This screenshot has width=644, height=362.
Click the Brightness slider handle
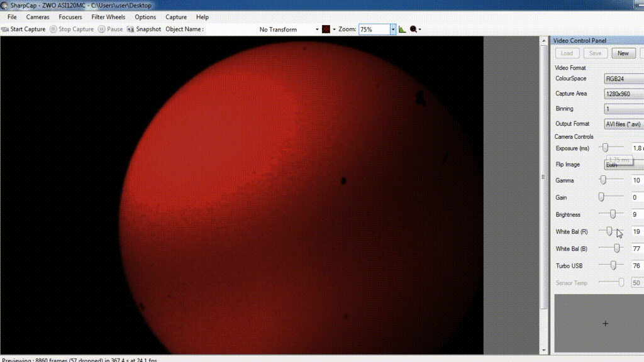click(613, 214)
